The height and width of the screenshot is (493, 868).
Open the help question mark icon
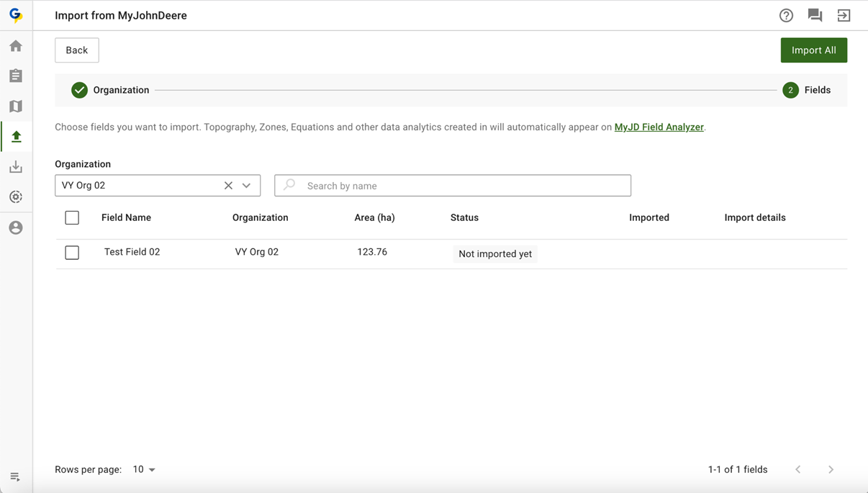pos(786,15)
